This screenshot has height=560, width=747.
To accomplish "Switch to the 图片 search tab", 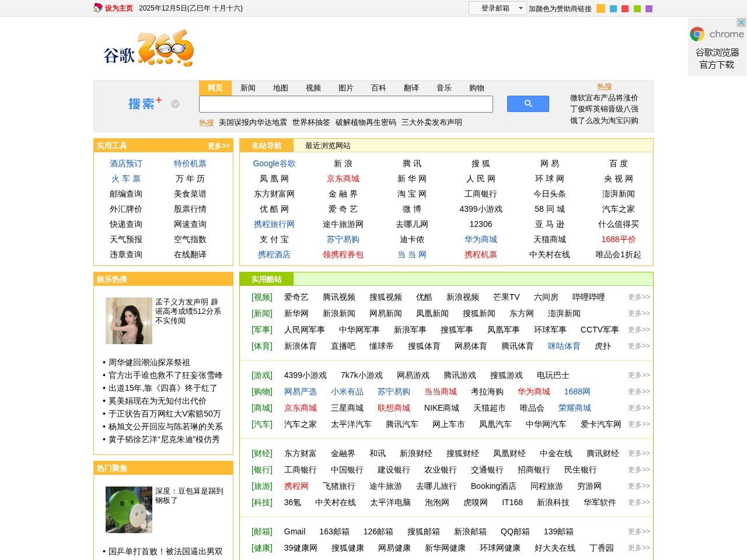I will point(347,87).
